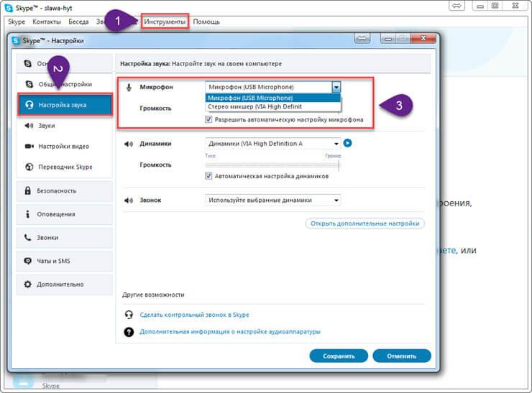The height and width of the screenshot is (393, 532).
Task: Open Настройки видео section
Action: 65,147
